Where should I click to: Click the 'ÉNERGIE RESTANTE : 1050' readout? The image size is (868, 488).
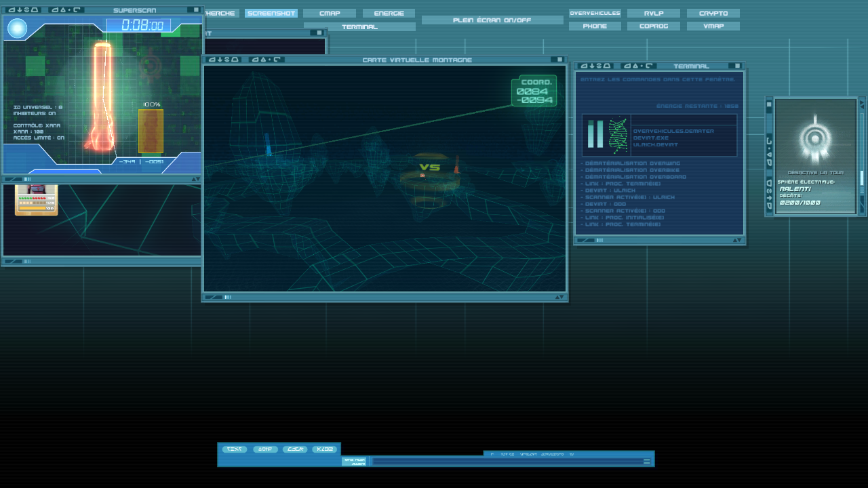point(697,106)
